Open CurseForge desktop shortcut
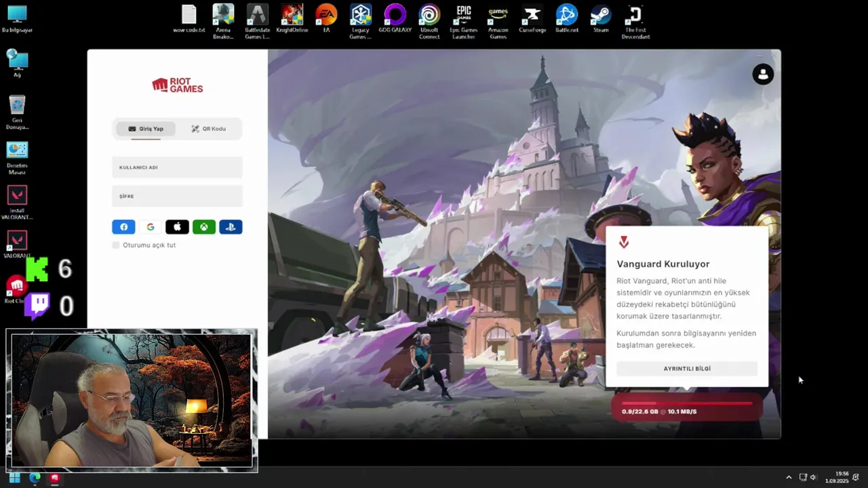This screenshot has width=868, height=488. pyautogui.click(x=532, y=19)
